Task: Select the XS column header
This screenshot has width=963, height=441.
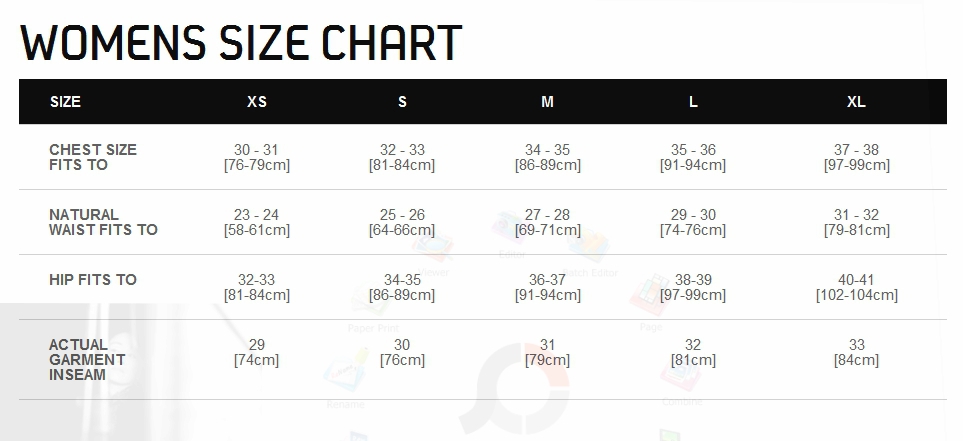Action: 257,102
